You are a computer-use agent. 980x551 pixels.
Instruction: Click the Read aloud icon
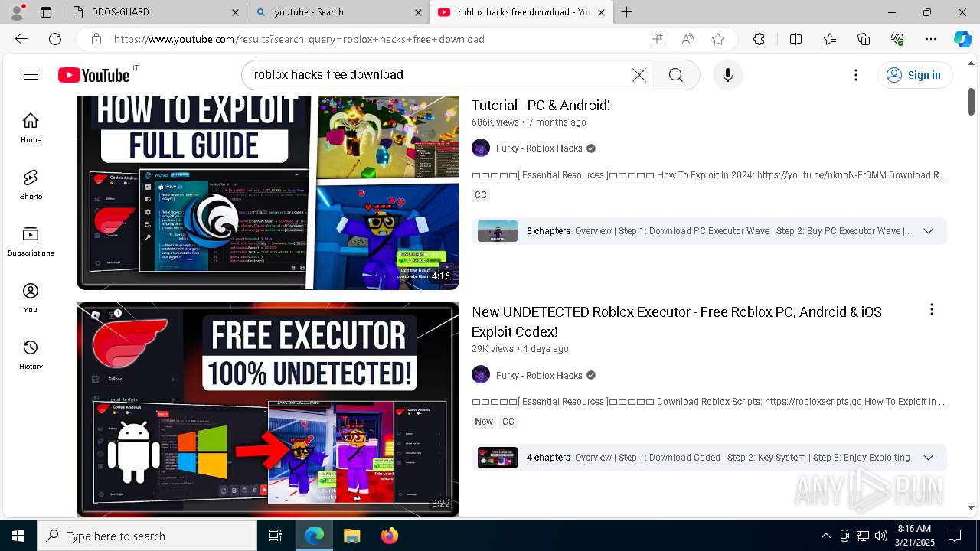click(x=688, y=39)
